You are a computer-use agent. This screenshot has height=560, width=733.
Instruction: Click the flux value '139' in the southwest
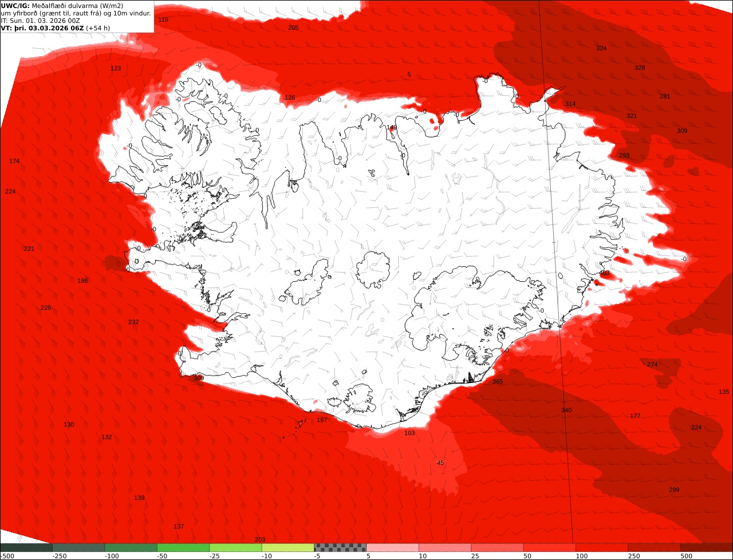click(x=139, y=498)
